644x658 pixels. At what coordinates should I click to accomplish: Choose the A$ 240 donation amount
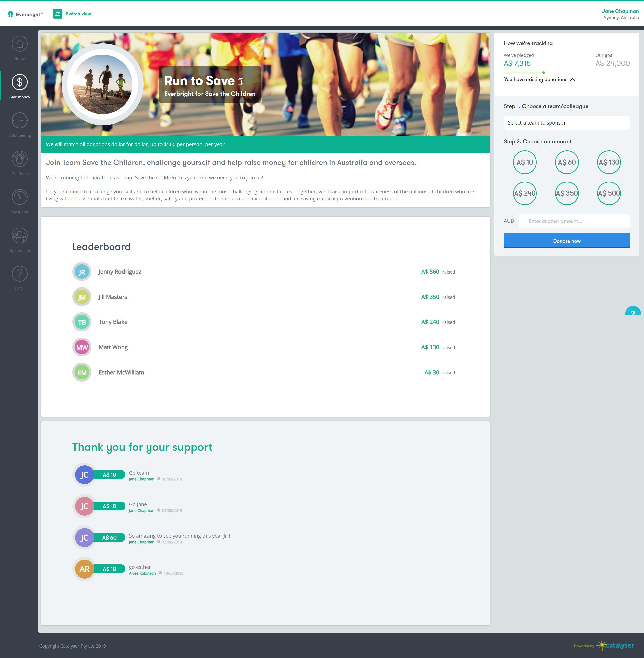coord(525,194)
